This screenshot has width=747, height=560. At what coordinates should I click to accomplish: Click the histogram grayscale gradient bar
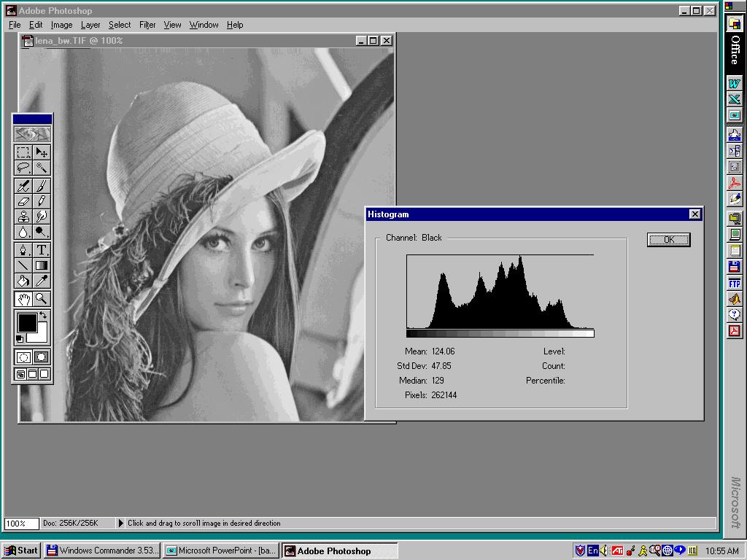point(500,334)
